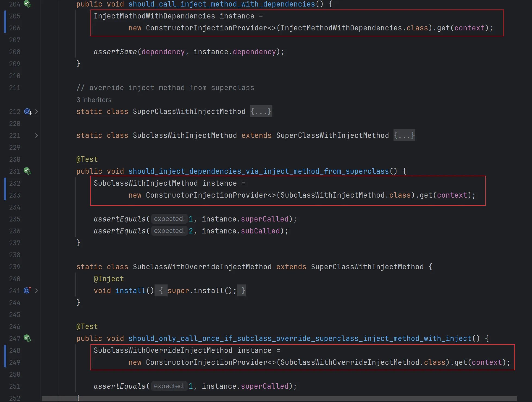Image resolution: width=532 pixels, height=402 pixels.
Task: Run test should_call_inject_method_with_dependencies from the gutter icon
Action: coord(27,4)
